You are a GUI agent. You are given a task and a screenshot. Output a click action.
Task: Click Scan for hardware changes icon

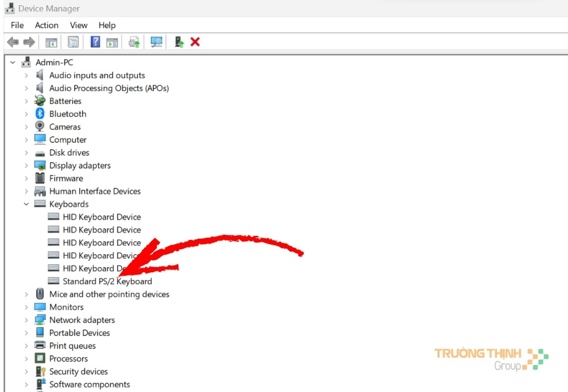coord(156,42)
